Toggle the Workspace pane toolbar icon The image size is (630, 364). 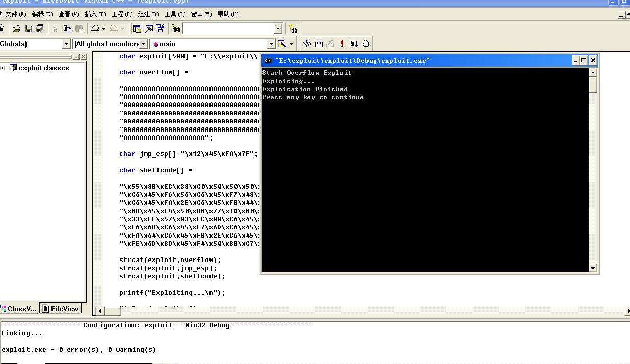pos(137,29)
